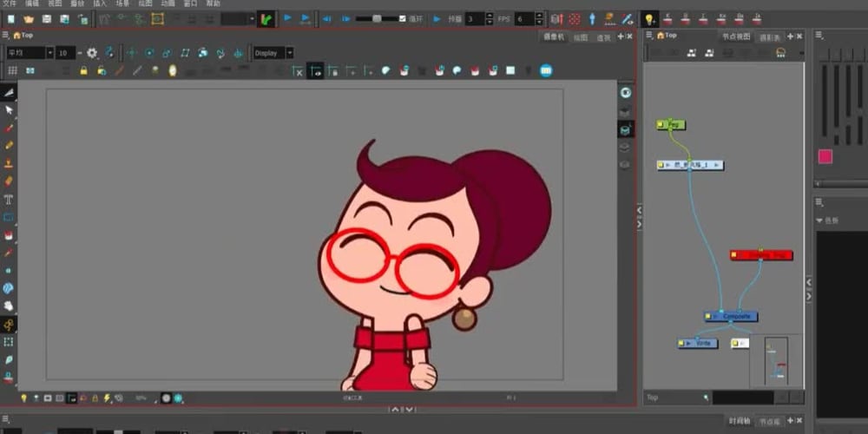Select the Paint bucket tool in the left toolbar
868x434 pixels.
point(9,235)
